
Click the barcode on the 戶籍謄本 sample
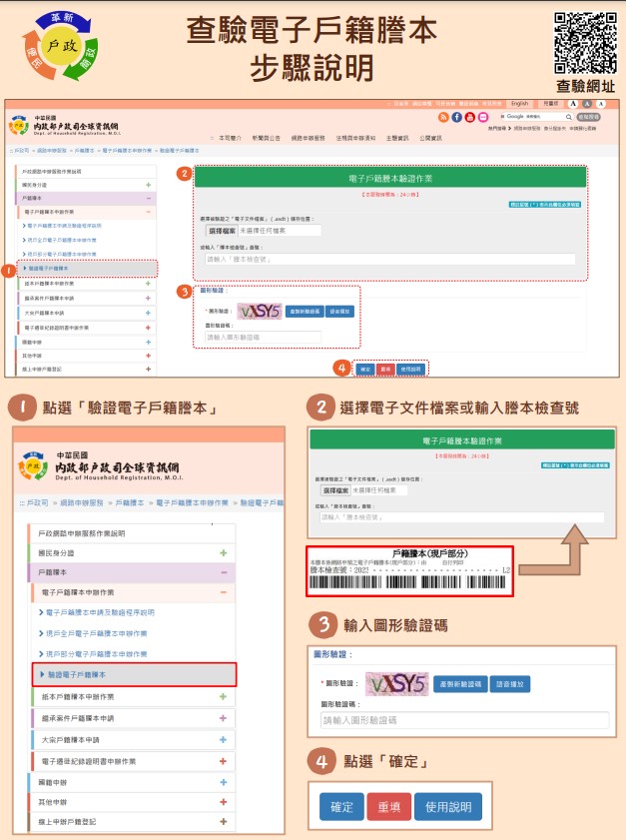[x=411, y=581]
